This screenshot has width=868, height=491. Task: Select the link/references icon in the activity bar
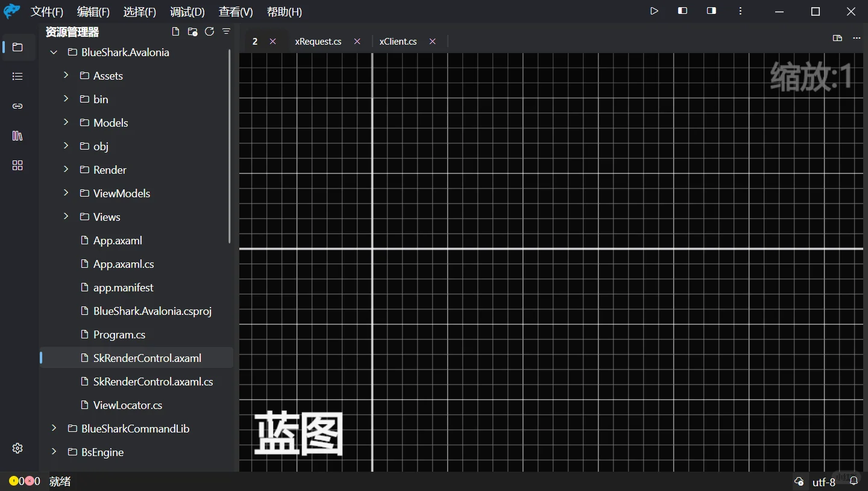click(x=17, y=106)
